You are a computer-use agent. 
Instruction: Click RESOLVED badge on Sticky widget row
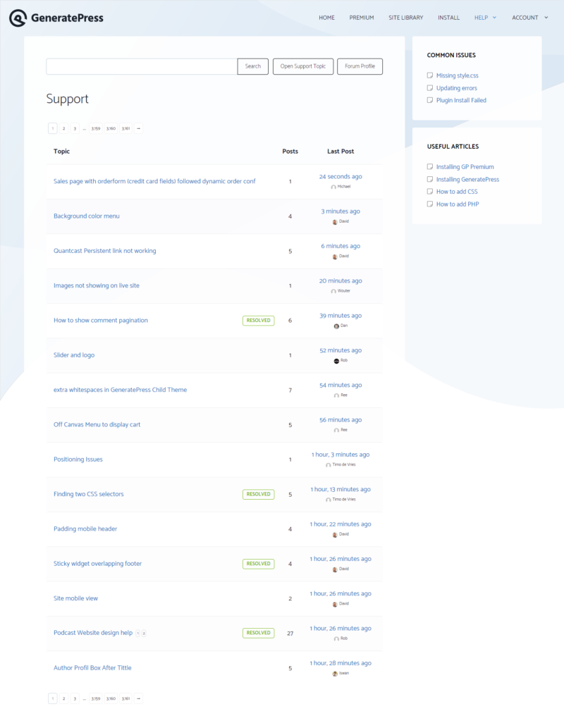pos(258,564)
